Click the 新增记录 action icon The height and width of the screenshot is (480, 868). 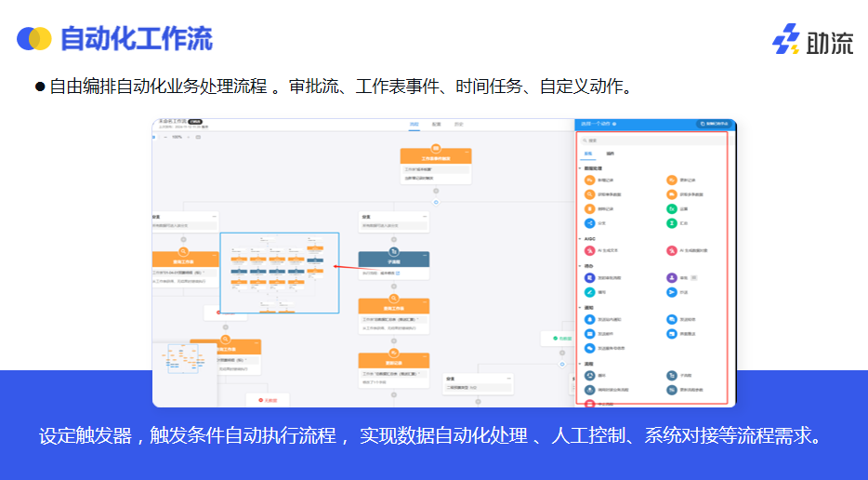pos(589,180)
